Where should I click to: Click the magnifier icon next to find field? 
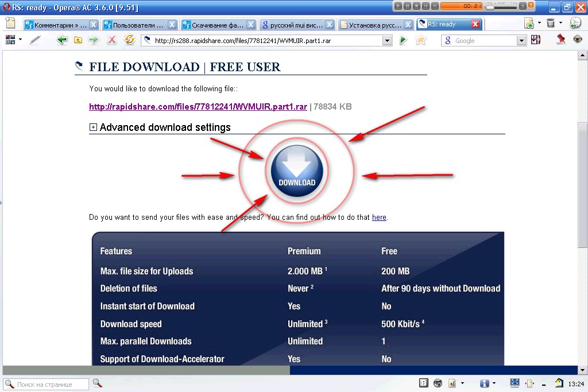pos(98,383)
